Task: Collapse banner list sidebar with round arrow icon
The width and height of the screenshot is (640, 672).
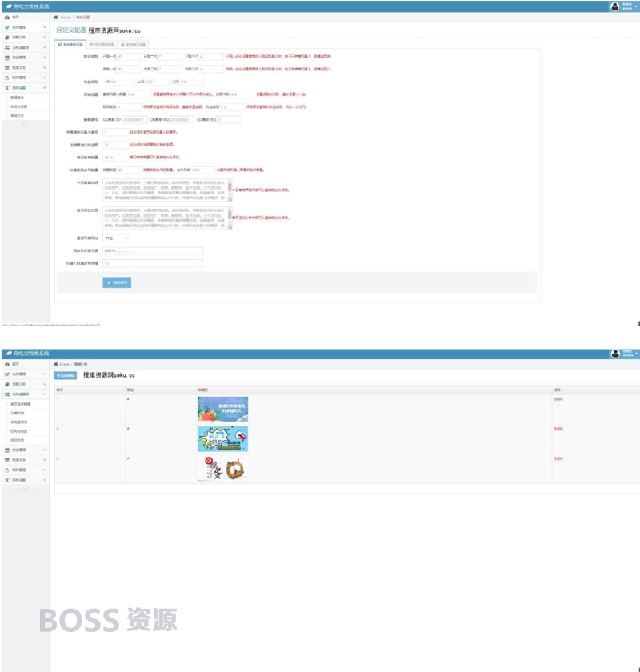Action: [x=26, y=488]
